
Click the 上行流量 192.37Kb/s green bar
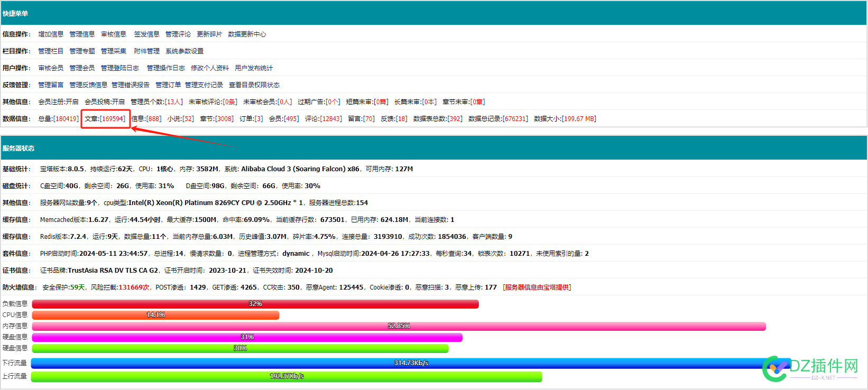pos(287,376)
